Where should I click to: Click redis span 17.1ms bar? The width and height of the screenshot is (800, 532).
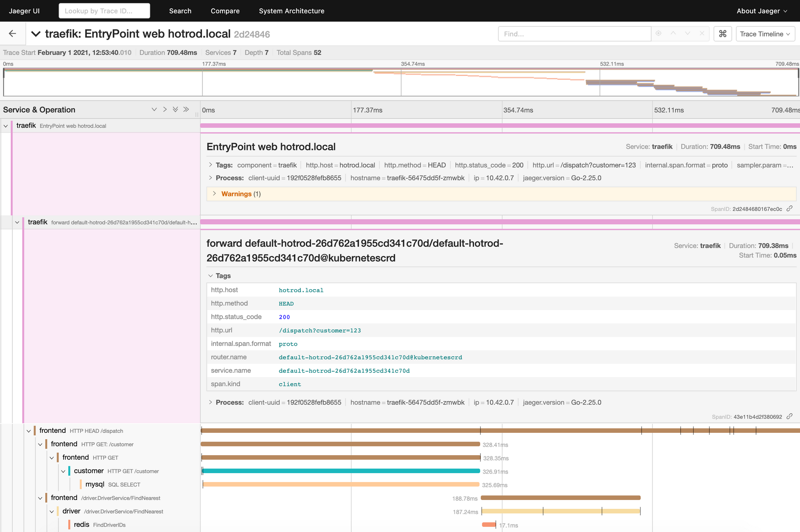[489, 525]
